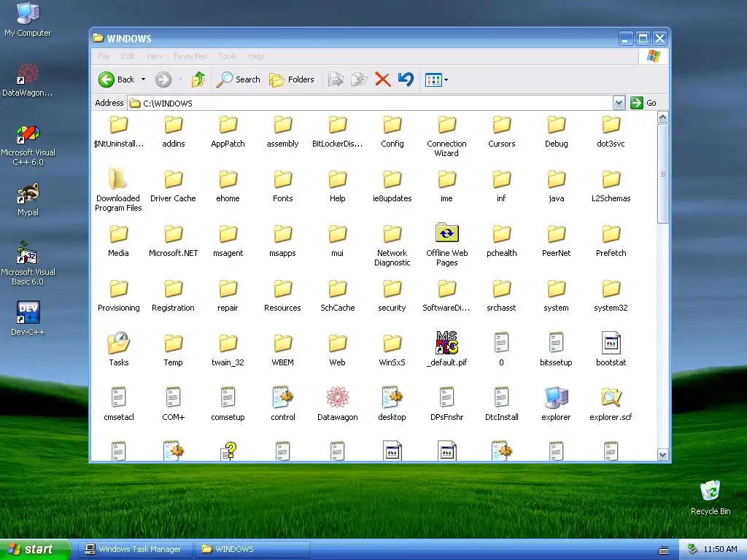Click the Move To toolbar icon
The width and height of the screenshot is (747, 560).
coord(336,79)
